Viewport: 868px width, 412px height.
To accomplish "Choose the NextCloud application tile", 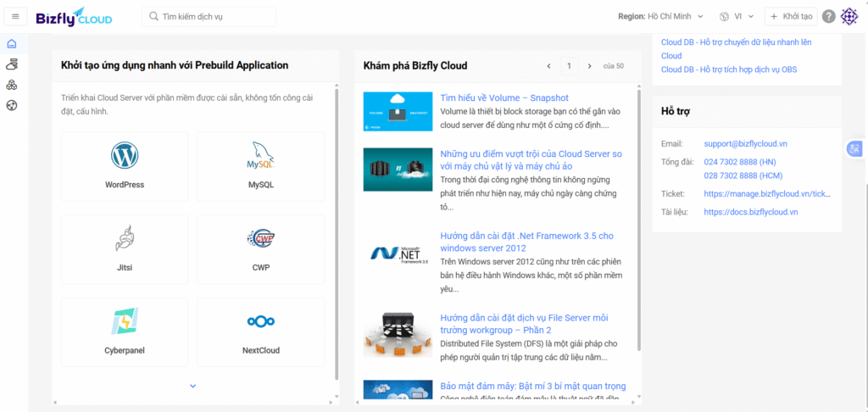I will 260,331.
